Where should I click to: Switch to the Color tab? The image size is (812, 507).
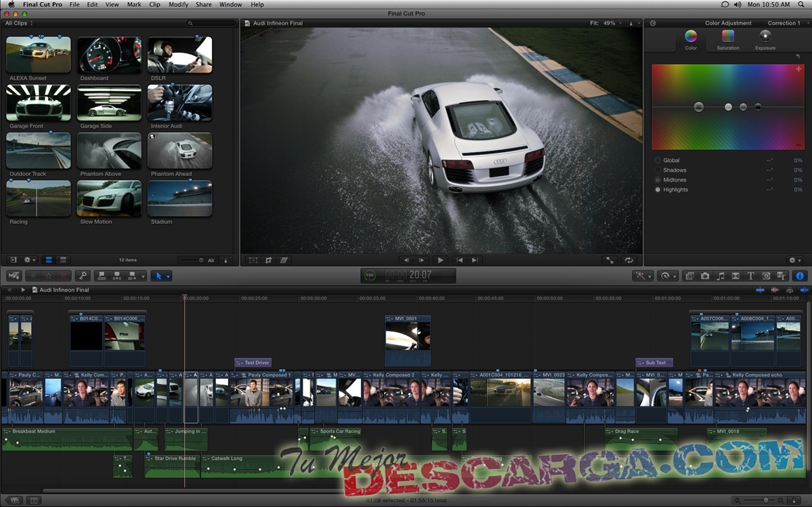point(691,40)
